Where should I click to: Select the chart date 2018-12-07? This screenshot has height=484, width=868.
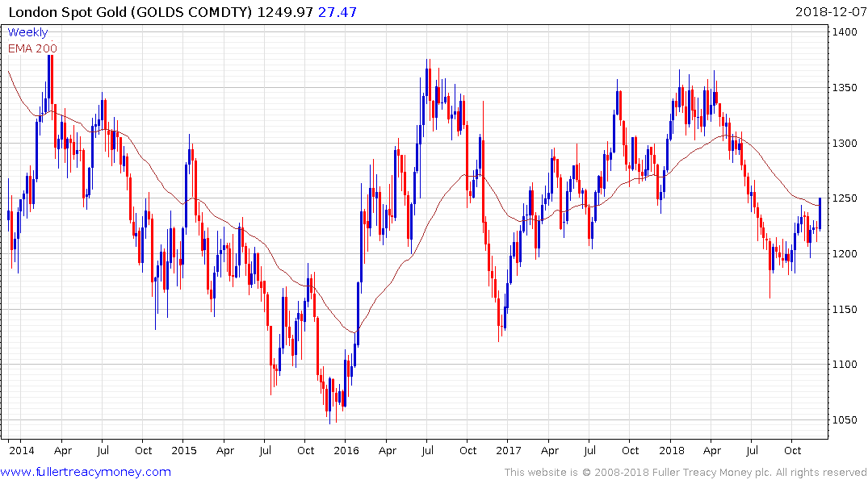[831, 12]
